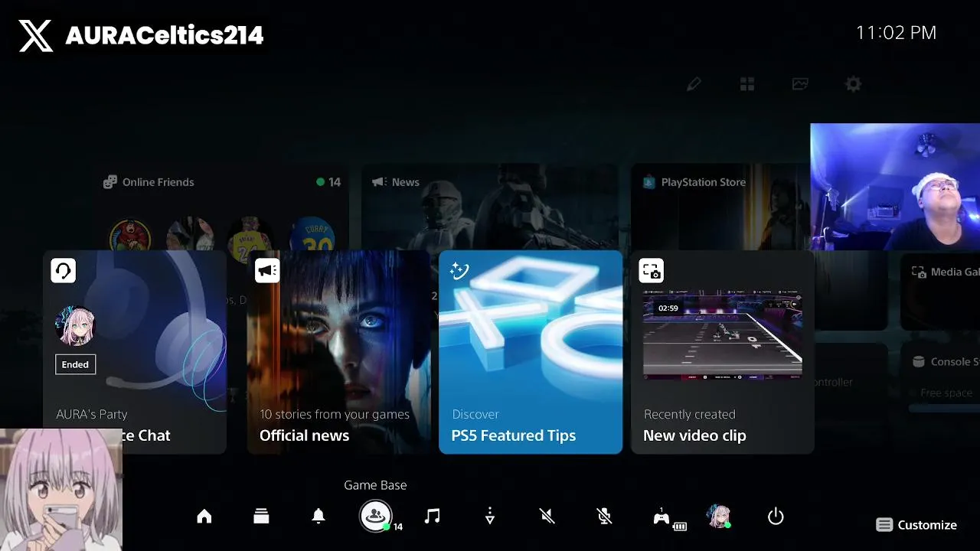
Task: Toggle the muted Mic icon
Action: pos(604,517)
